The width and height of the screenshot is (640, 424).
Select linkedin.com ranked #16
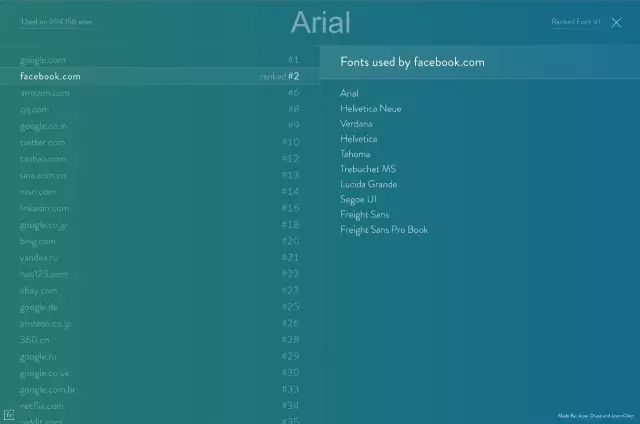(x=160, y=208)
